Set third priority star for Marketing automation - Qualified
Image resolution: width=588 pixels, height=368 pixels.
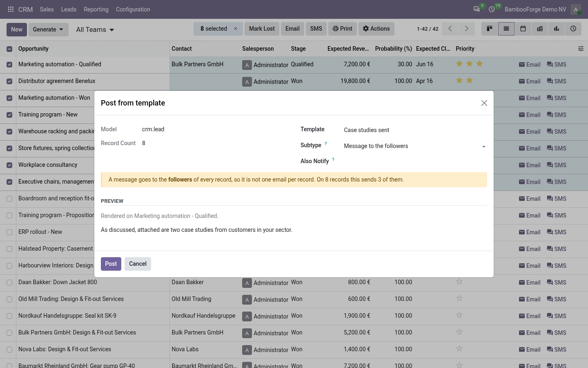(x=479, y=64)
